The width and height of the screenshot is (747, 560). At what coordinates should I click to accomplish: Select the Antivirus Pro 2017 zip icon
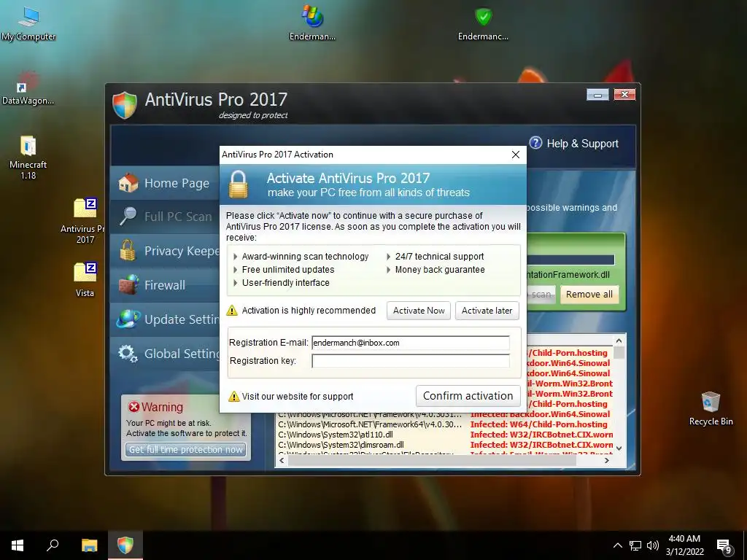[85, 221]
